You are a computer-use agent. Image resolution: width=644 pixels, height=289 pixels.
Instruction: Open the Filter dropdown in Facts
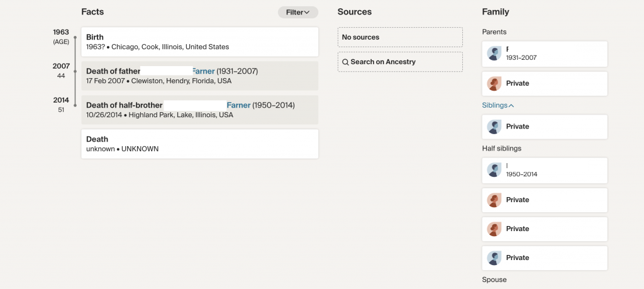point(298,12)
